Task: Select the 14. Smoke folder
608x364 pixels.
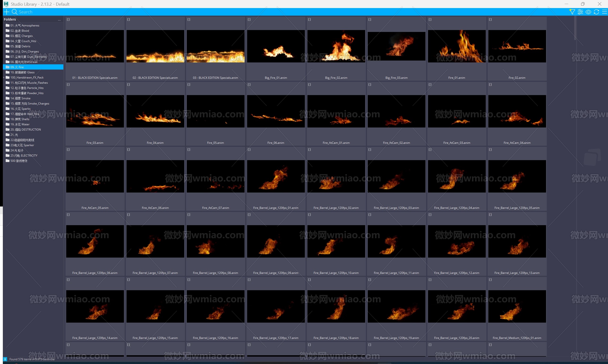Action: tap(33, 98)
